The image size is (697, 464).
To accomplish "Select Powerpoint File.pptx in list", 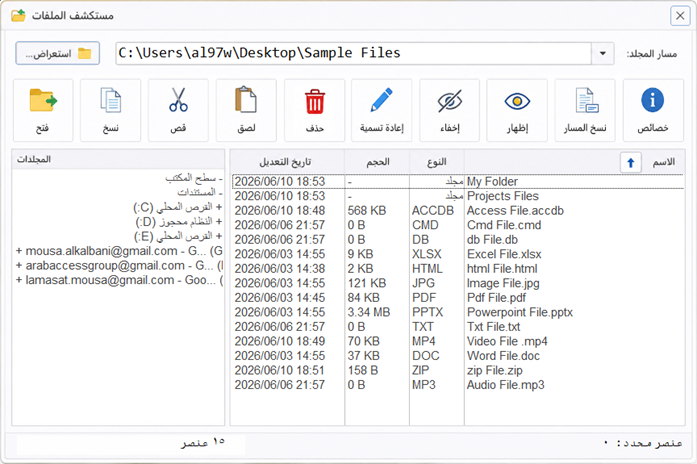I will [458, 312].
